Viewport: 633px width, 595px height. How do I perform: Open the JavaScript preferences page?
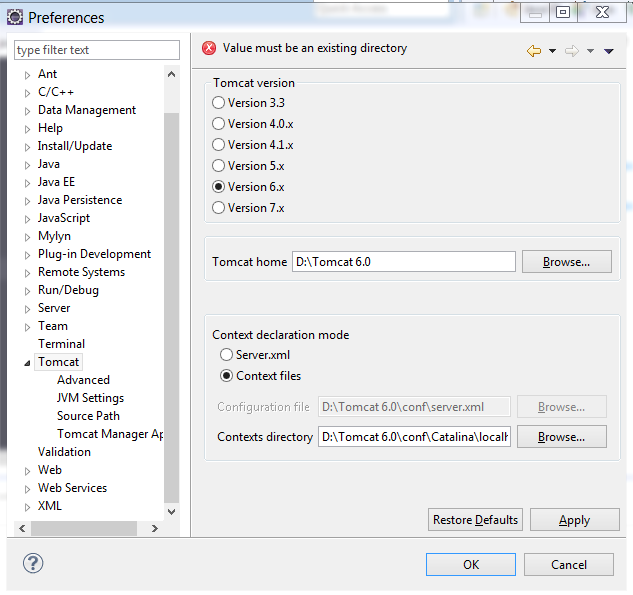coord(64,218)
